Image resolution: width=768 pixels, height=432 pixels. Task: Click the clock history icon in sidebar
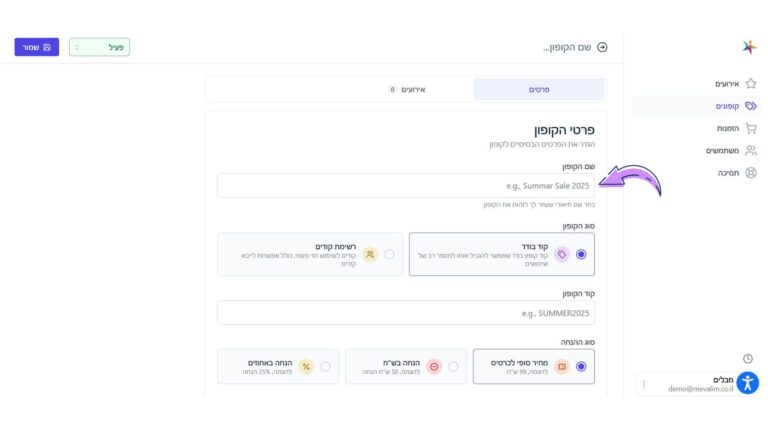point(748,358)
